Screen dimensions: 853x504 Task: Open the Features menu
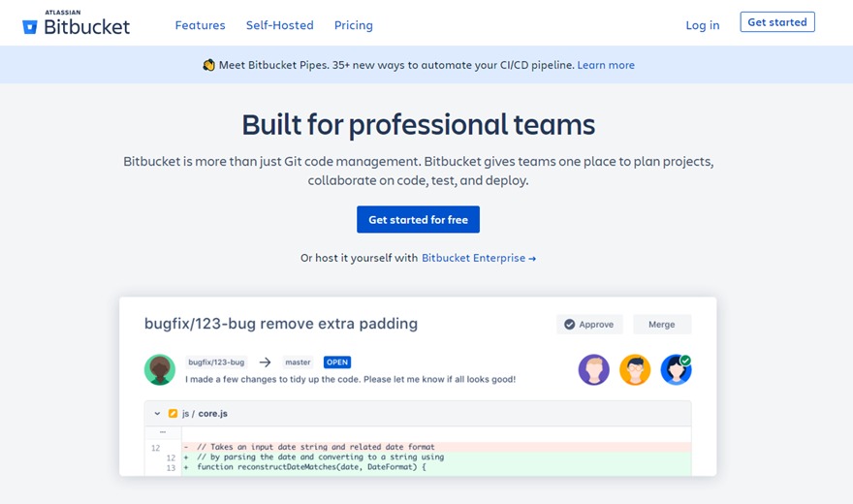point(200,25)
